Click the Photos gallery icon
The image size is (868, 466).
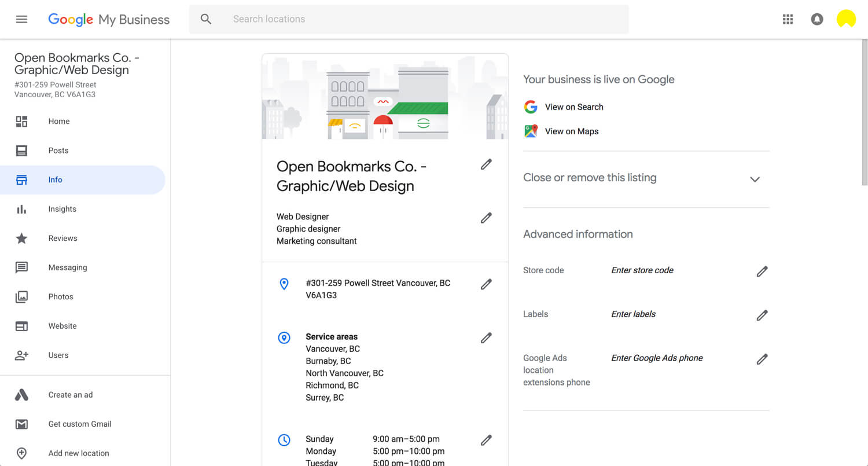[21, 296]
